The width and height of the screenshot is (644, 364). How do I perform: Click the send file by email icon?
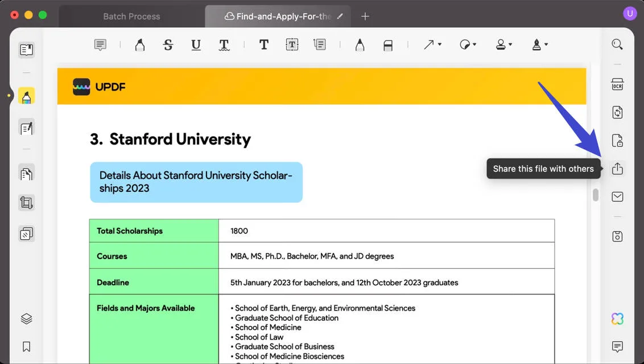coord(617,197)
